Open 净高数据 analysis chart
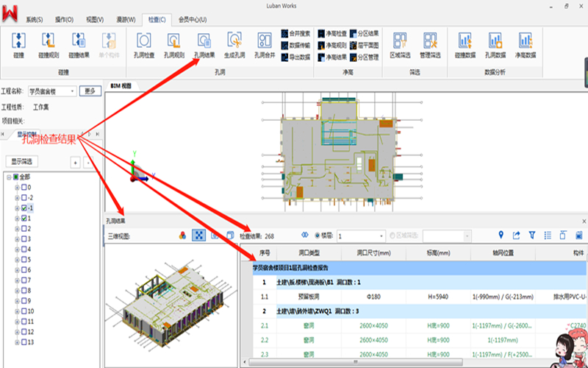The height and width of the screenshot is (368, 588). pos(526,45)
